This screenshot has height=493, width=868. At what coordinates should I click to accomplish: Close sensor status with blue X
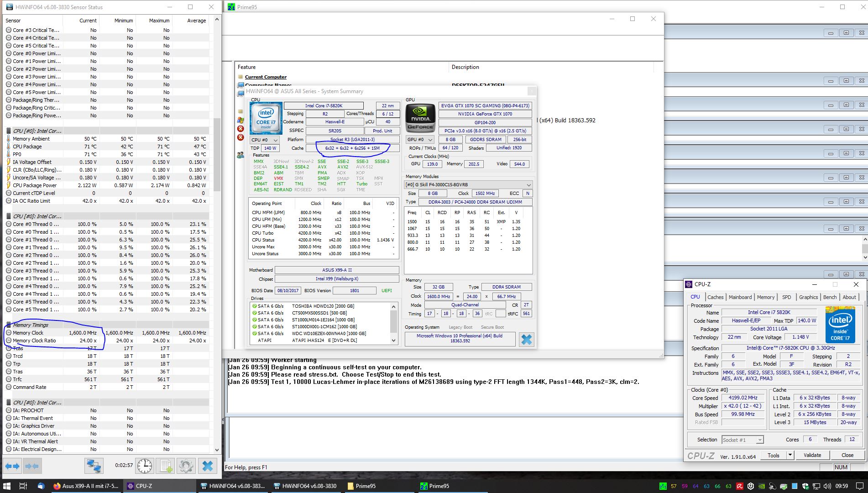click(207, 466)
